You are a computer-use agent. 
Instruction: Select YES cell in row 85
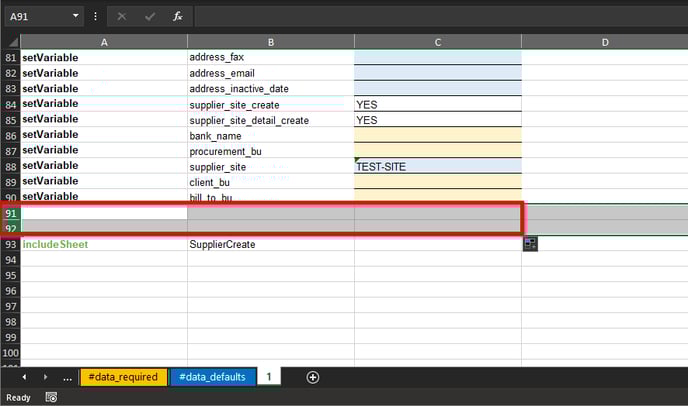point(438,120)
